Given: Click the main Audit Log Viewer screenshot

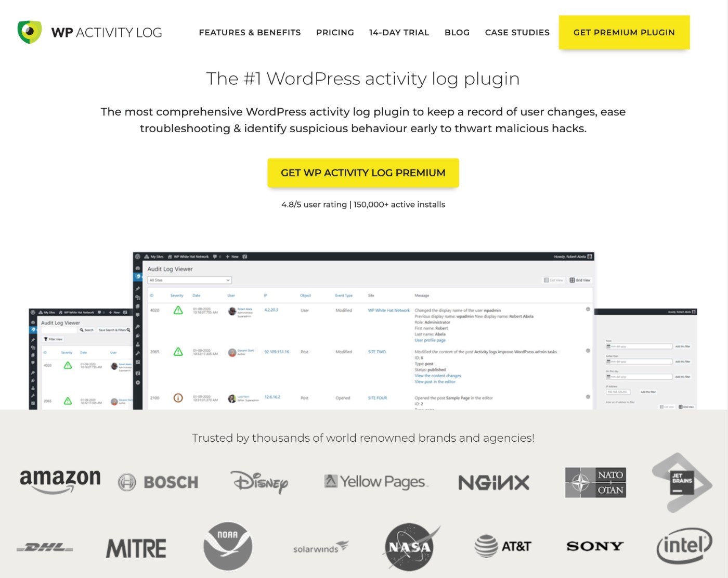Looking at the screenshot, I should click(363, 331).
